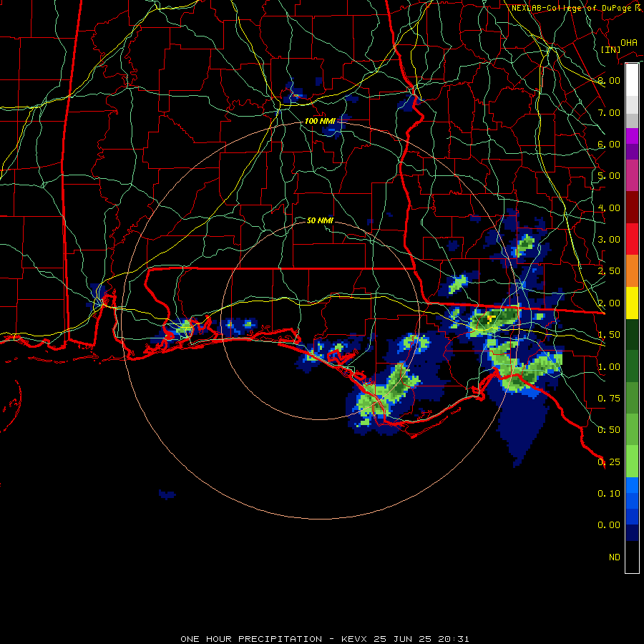The height and width of the screenshot is (644, 644).
Task: Click the 2.00 legend value
Action: click(x=609, y=303)
